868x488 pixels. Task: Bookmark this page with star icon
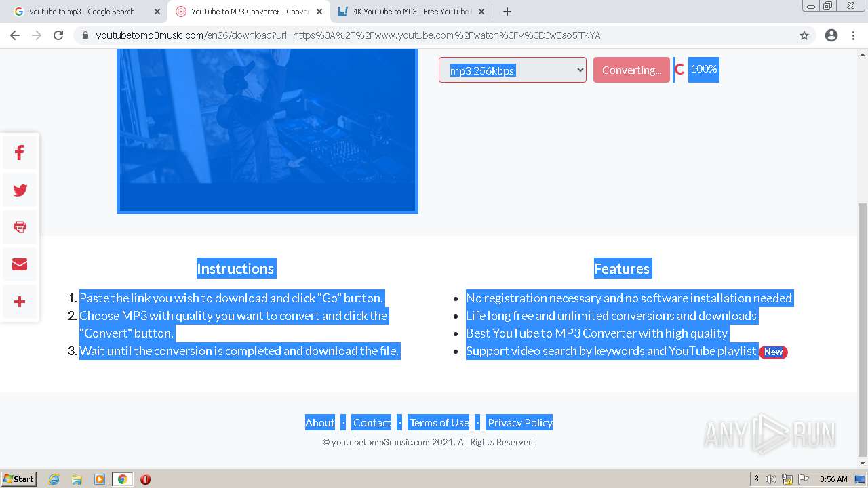click(x=804, y=35)
